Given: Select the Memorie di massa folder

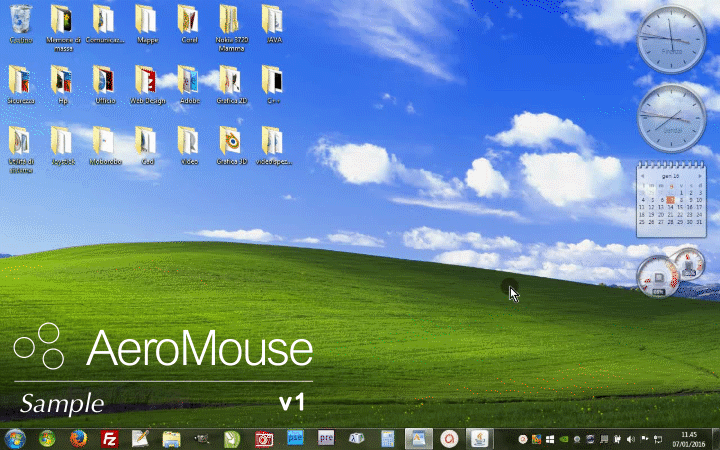Looking at the screenshot, I should click(x=63, y=28).
